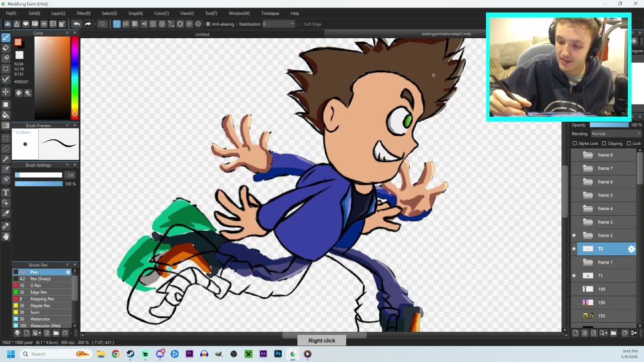Select the Eraser tool
644x362 pixels.
pos(6,48)
